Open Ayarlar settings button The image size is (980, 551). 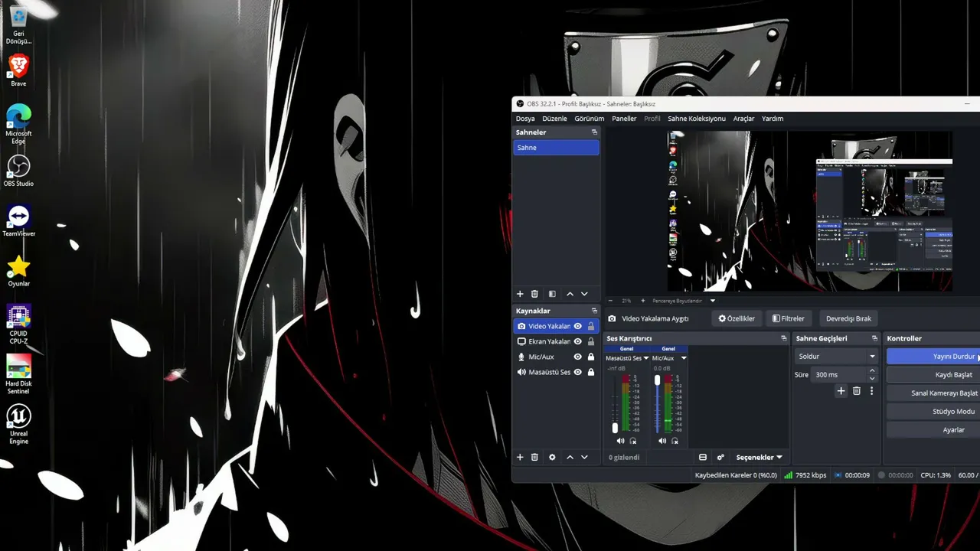933,429
